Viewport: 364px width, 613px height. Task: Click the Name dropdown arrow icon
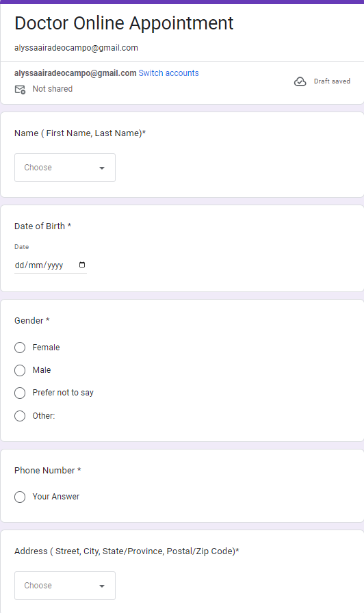(102, 168)
